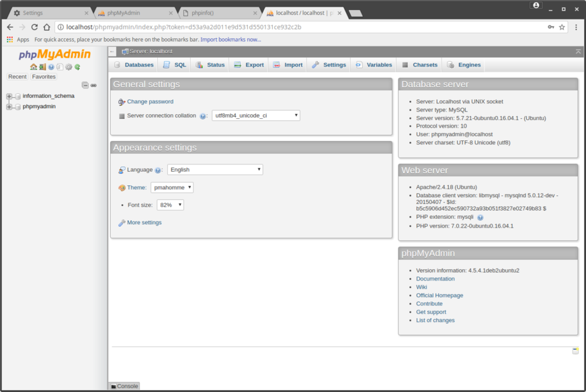The image size is (586, 392).
Task: Open the Status tab
Action: click(210, 65)
